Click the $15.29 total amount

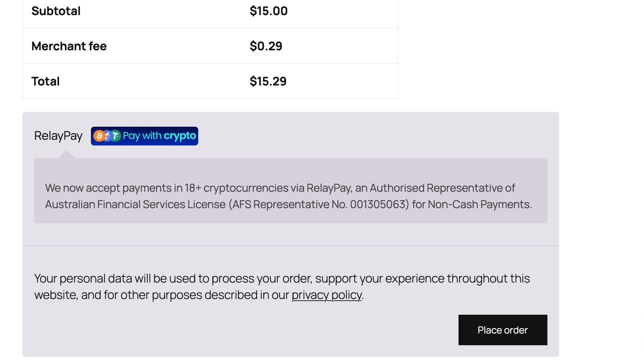pyautogui.click(x=268, y=81)
